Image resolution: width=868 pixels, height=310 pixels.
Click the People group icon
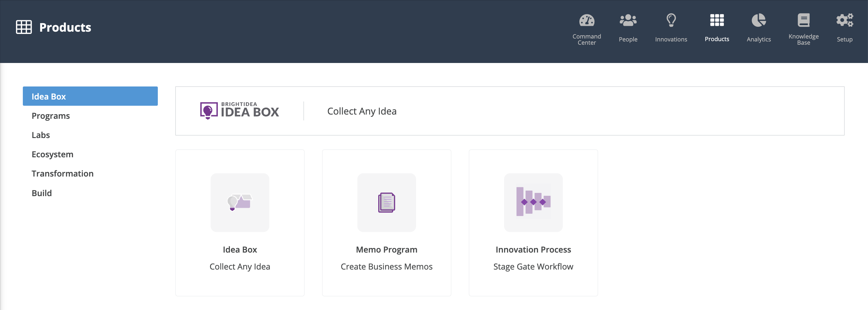click(x=628, y=20)
